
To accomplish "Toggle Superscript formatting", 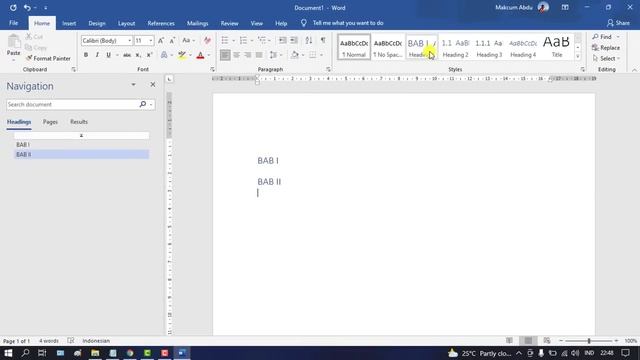I will pos(149,55).
